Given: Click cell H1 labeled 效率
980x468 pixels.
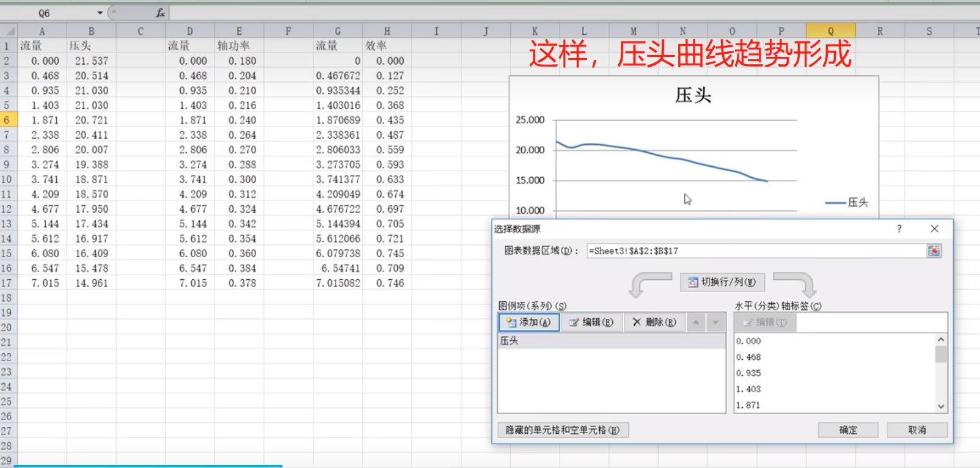Looking at the screenshot, I should (x=387, y=46).
